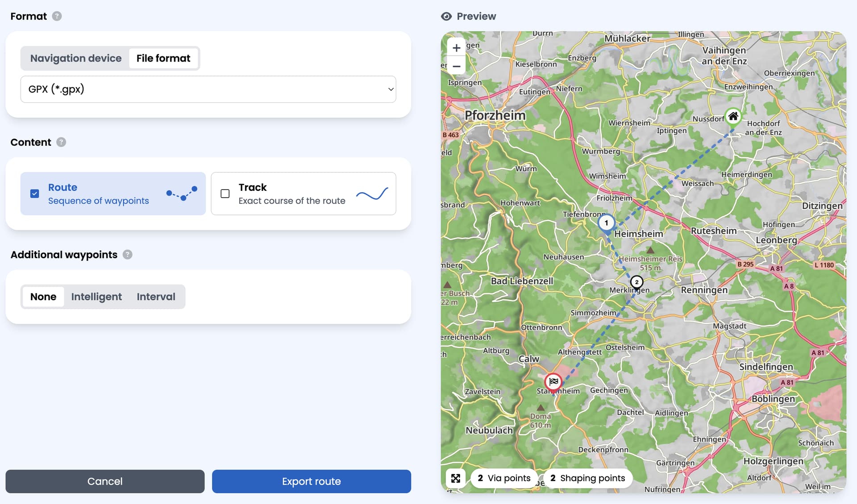The image size is (857, 504).
Task: Switch to Navigation device tab
Action: [x=76, y=58]
